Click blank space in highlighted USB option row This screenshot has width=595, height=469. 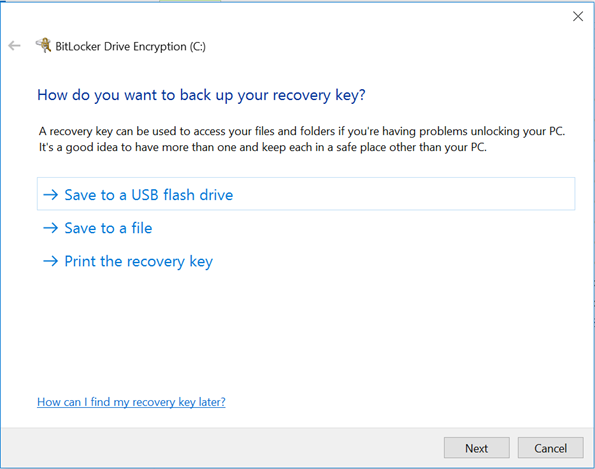tap(402, 194)
